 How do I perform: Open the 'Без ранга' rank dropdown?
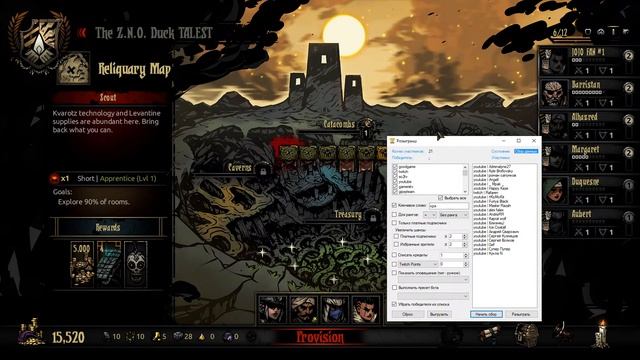454,215
